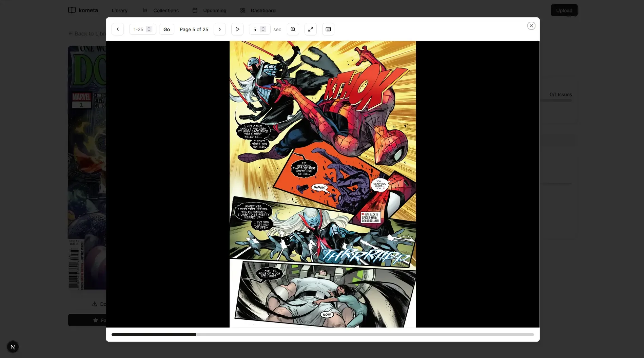Click the comic page image

pos(323,184)
